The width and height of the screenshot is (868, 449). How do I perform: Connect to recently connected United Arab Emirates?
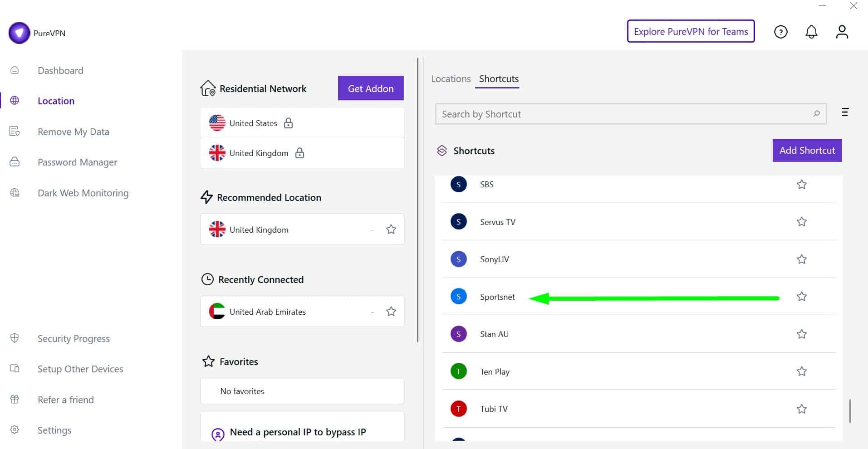point(302,312)
